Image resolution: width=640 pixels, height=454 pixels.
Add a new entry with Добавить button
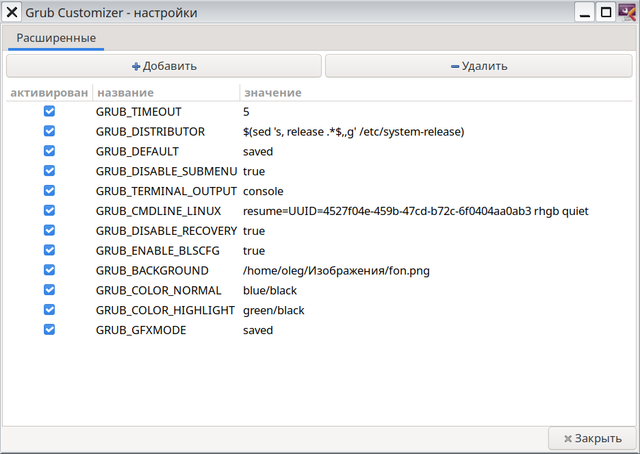[x=164, y=66]
